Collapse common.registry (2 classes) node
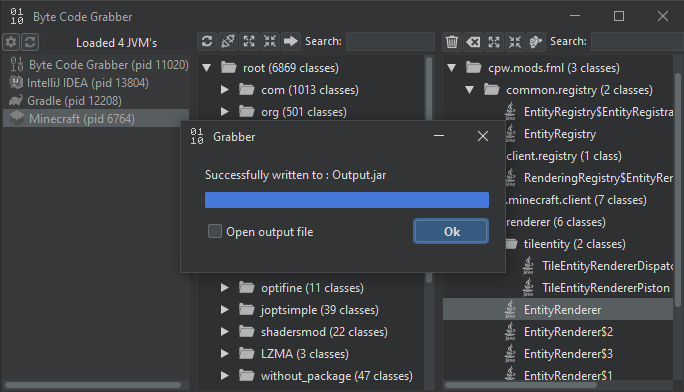Viewport: 684px width, 392px height. 469,90
